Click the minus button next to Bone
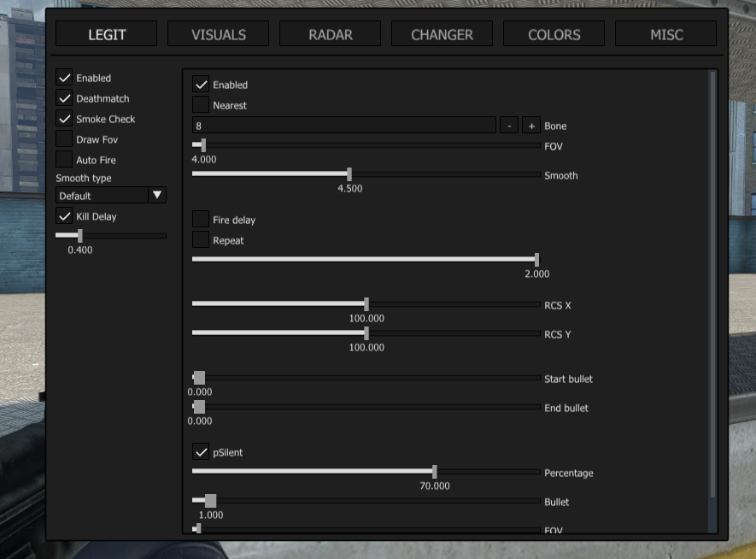This screenshot has height=559, width=756. (x=508, y=125)
